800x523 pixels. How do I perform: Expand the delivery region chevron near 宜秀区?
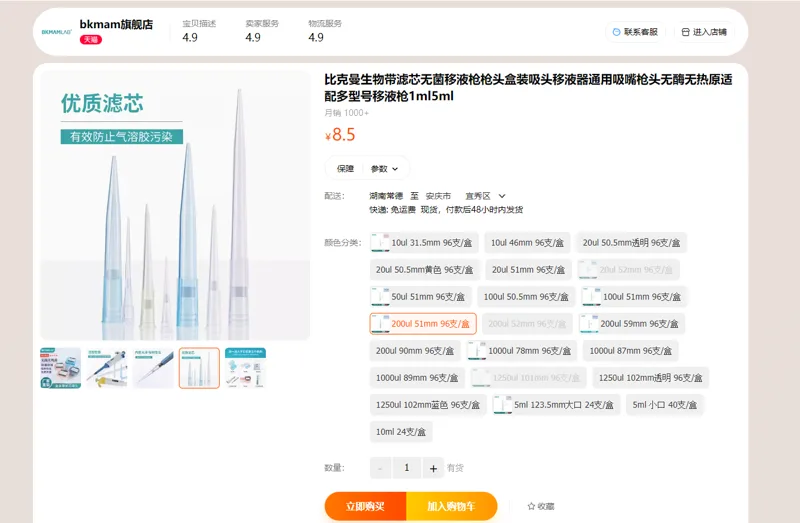click(x=502, y=196)
